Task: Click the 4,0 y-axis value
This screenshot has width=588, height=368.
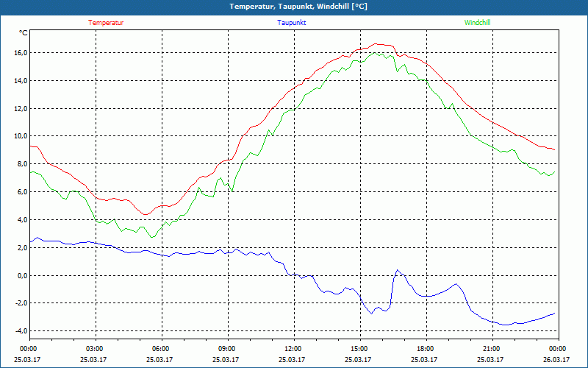Action: pos(23,219)
